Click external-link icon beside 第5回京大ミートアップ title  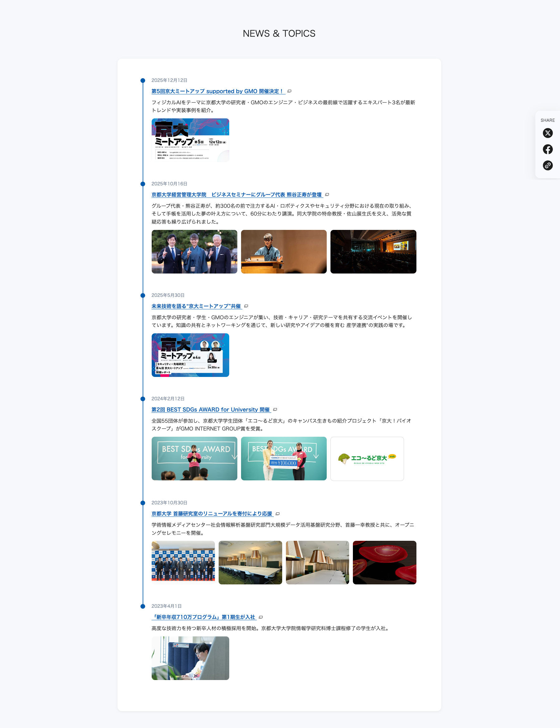289,91
